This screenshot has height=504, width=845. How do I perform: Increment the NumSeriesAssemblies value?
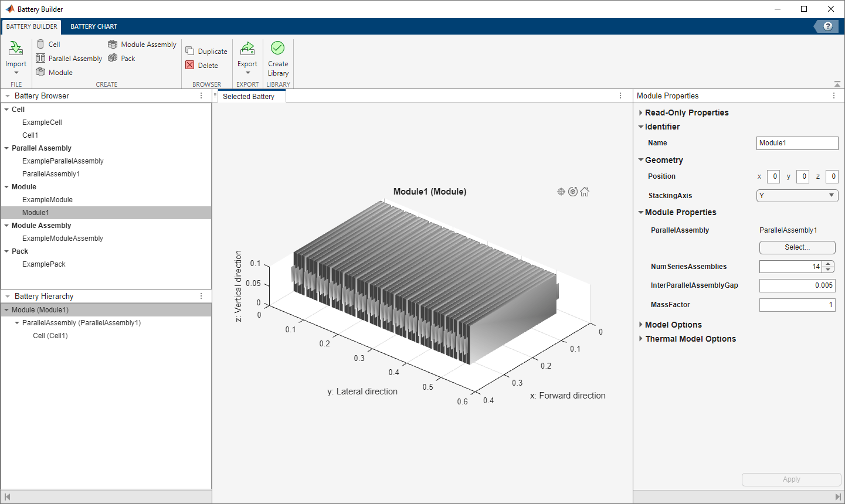[x=828, y=264]
